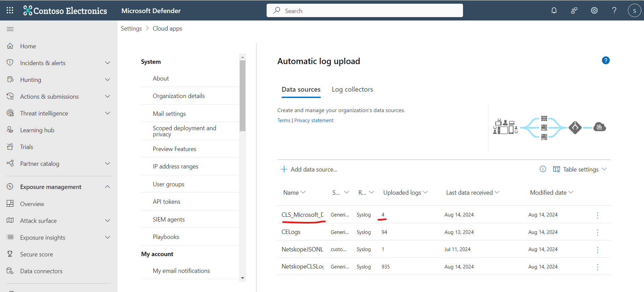The height and width of the screenshot is (292, 644).
Task: Open the help question mark in header
Action: 614,10
